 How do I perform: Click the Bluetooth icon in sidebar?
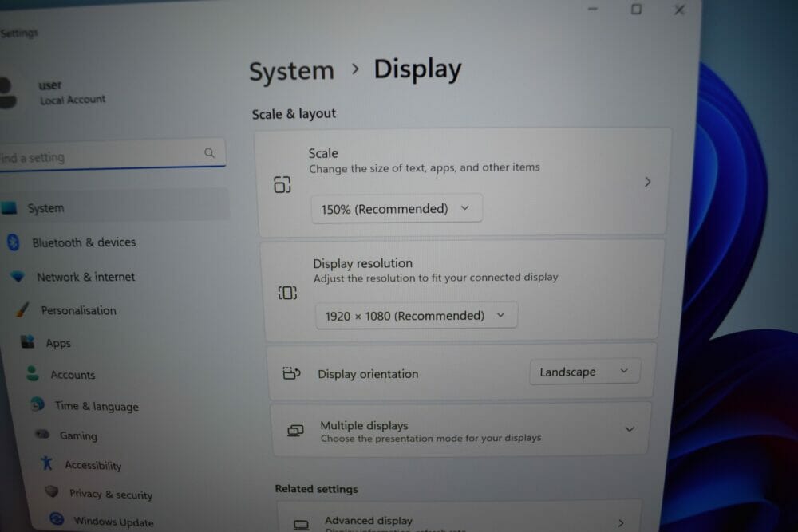[14, 242]
